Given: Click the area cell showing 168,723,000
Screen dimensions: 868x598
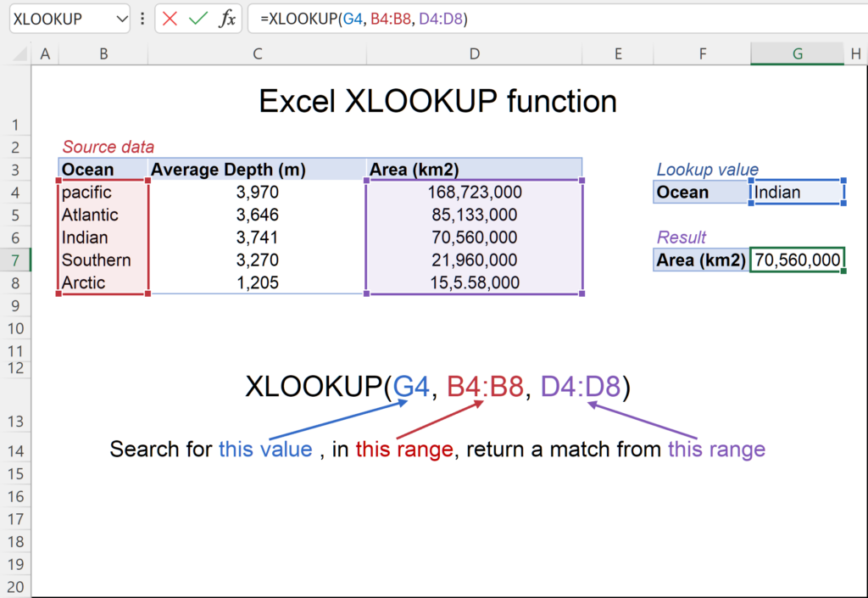Looking at the screenshot, I should tap(474, 193).
